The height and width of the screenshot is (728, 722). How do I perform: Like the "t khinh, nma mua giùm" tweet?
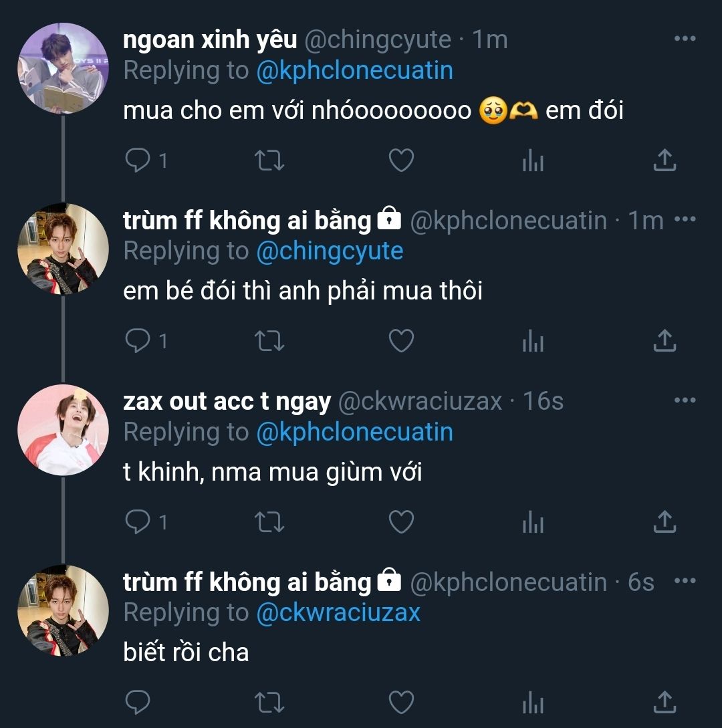tap(401, 522)
